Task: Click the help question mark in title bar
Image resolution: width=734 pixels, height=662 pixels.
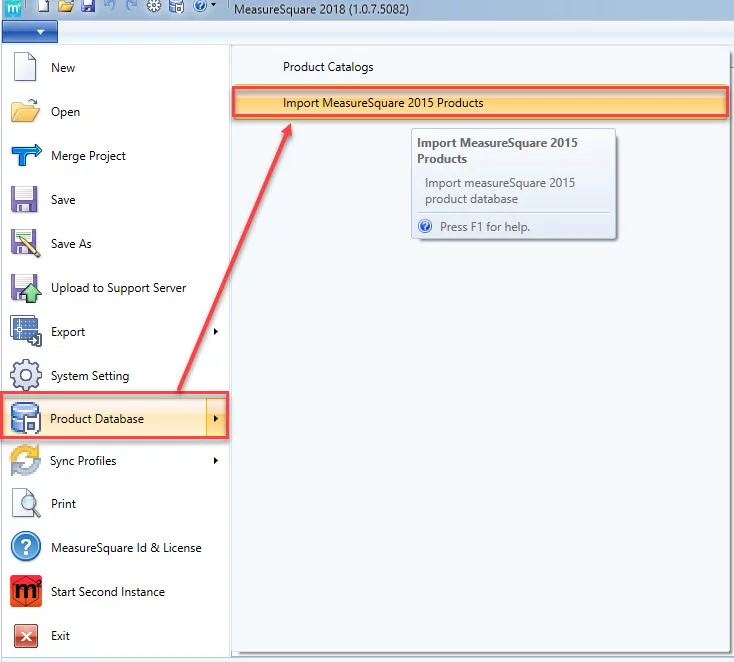Action: [199, 7]
